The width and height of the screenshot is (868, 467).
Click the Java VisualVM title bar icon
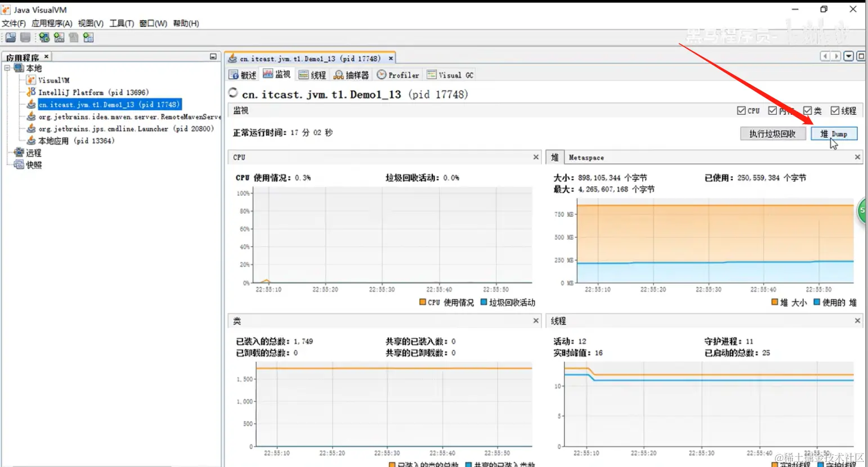tap(6, 10)
